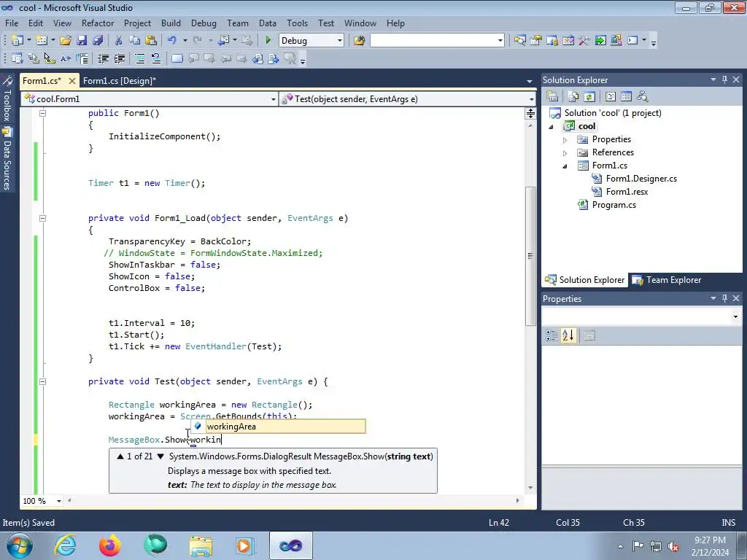This screenshot has width=747, height=560.
Task: Expand the Properties node in Solution Explorer
Action: coord(565,140)
